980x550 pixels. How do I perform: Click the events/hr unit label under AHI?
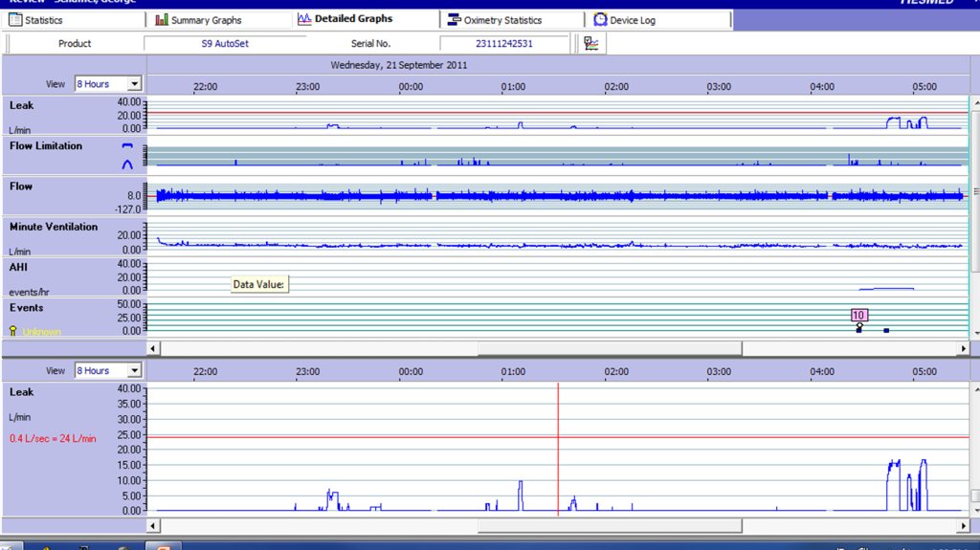pos(30,292)
